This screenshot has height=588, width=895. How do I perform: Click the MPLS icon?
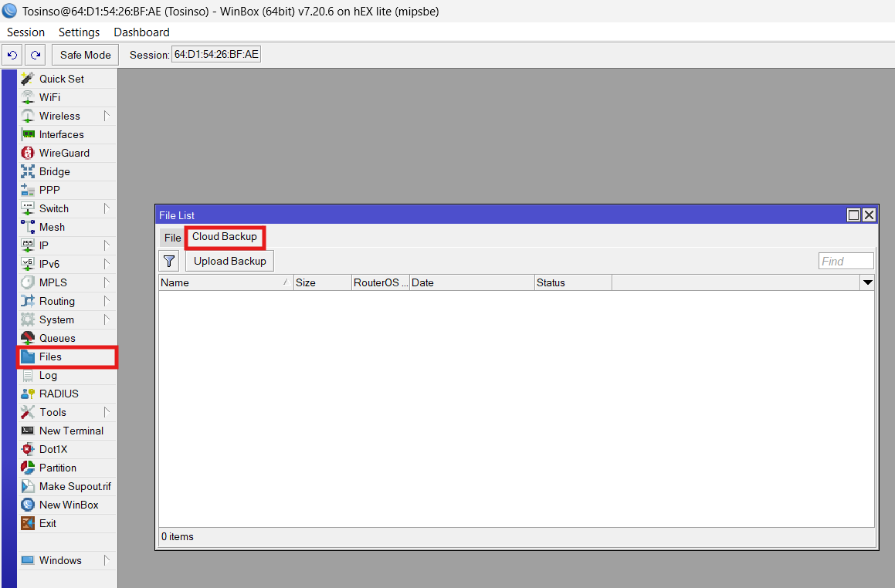pos(27,283)
